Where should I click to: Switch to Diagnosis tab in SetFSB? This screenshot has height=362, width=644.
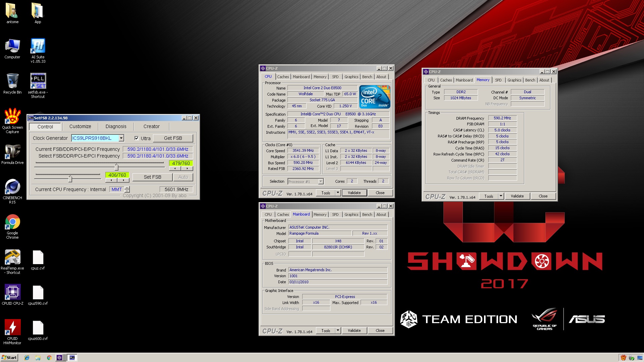tap(116, 126)
